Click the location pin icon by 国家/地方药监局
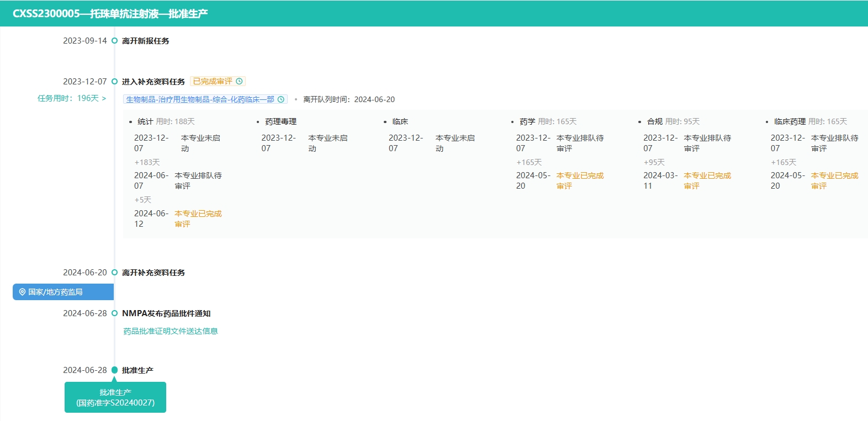 (x=22, y=292)
